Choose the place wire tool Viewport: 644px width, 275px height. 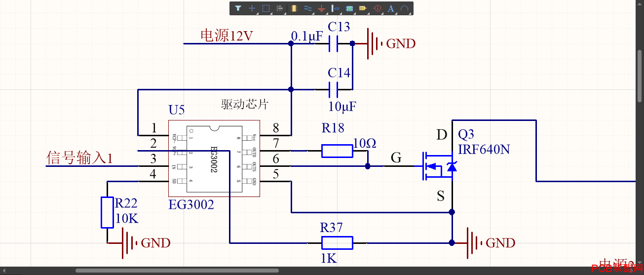click(x=308, y=8)
